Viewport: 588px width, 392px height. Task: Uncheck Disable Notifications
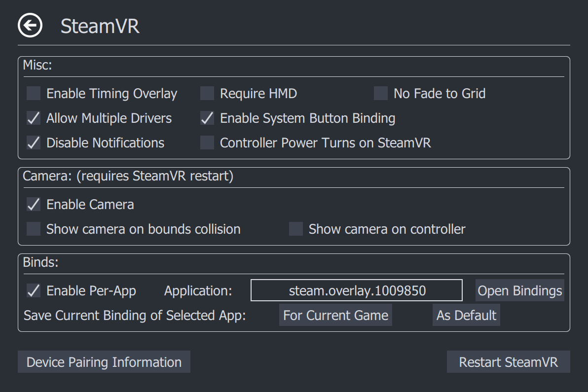tap(34, 143)
